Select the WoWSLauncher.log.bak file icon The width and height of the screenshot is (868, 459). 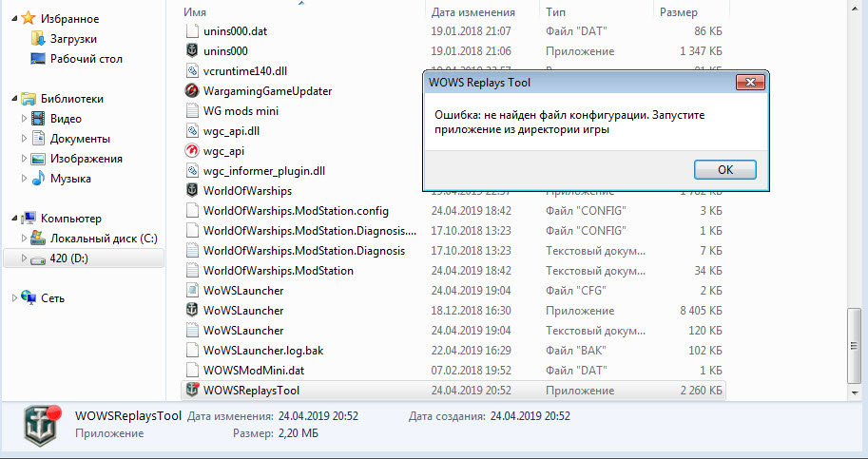pos(192,350)
